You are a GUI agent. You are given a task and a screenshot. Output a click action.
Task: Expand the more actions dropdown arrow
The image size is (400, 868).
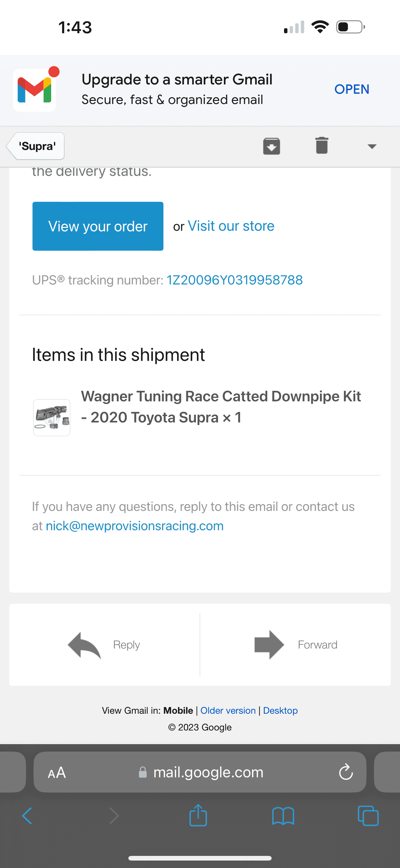(372, 146)
